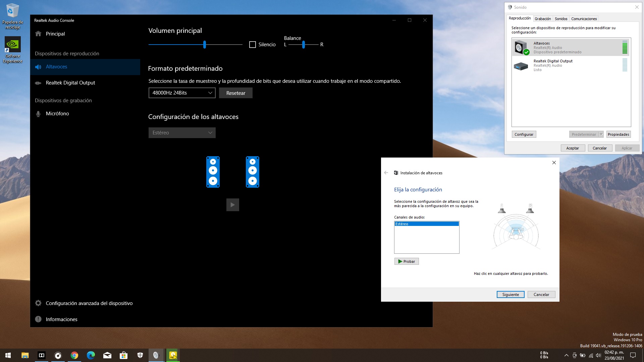The height and width of the screenshot is (362, 644).
Task: Click the Balance L-R slider handle
Action: [x=304, y=45]
